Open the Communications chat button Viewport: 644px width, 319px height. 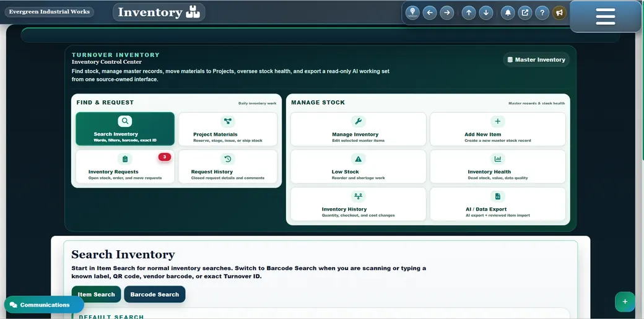pyautogui.click(x=45, y=305)
